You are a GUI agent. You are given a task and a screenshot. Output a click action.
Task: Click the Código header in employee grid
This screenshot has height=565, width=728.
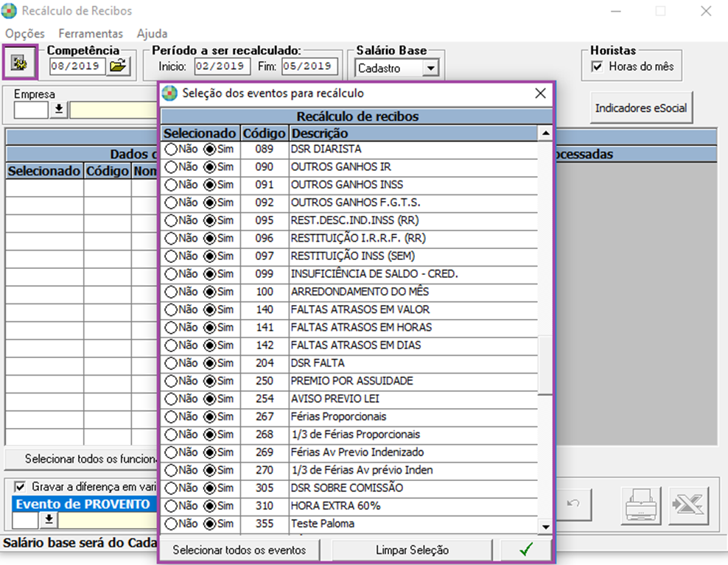click(108, 171)
